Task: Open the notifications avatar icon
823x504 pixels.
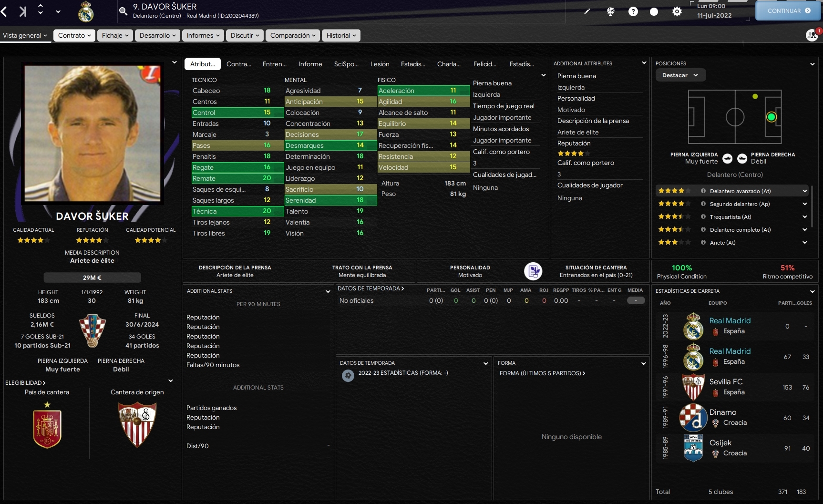Action: pos(812,35)
